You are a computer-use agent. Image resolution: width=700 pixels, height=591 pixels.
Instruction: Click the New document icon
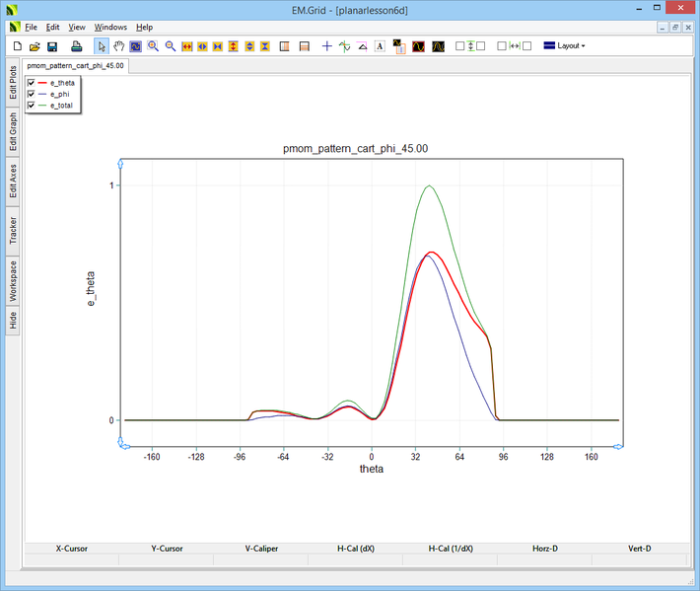click(17, 46)
